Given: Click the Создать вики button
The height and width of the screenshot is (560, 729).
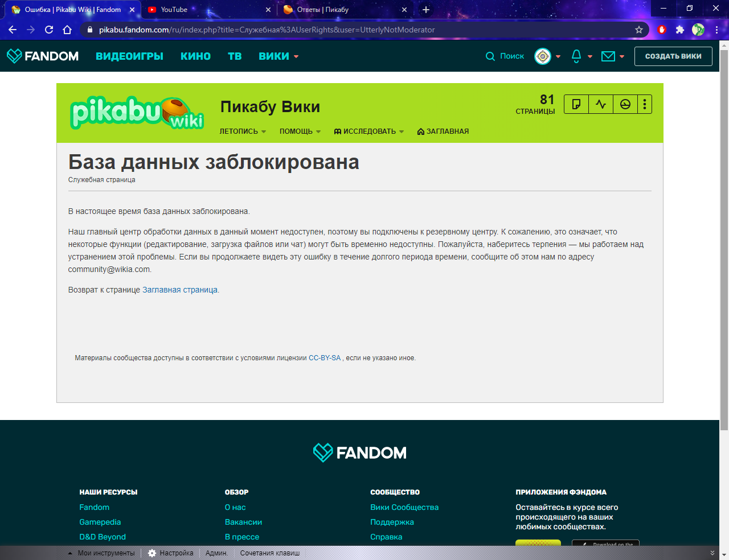Looking at the screenshot, I should coord(673,56).
